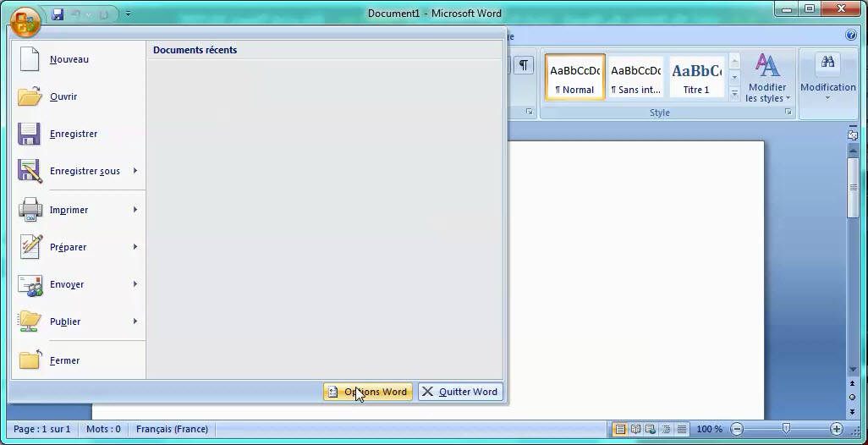Open the paragraph group dialog launcher
Screen dimensions: 868x445
tap(530, 113)
